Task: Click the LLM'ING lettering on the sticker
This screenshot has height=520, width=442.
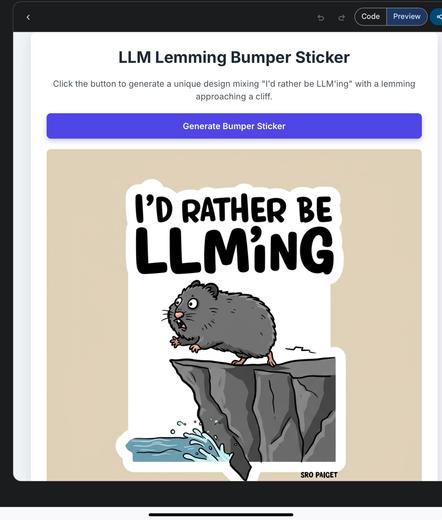Action: (234, 250)
